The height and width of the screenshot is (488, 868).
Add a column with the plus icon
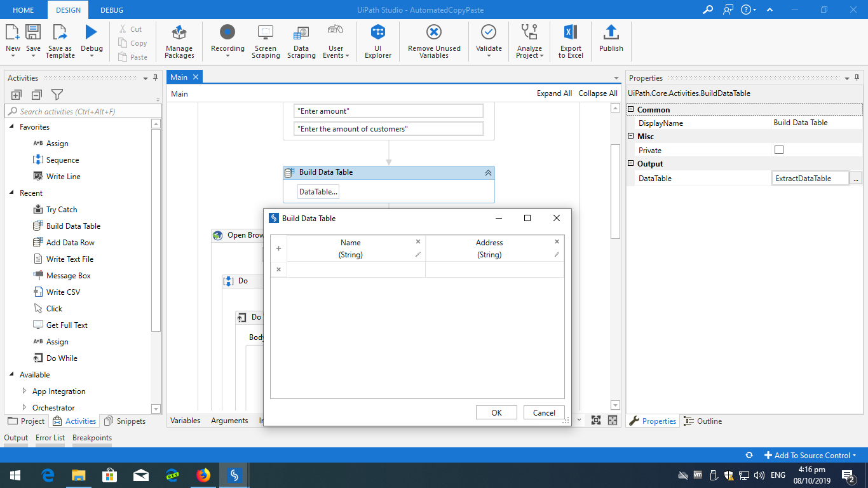click(278, 248)
